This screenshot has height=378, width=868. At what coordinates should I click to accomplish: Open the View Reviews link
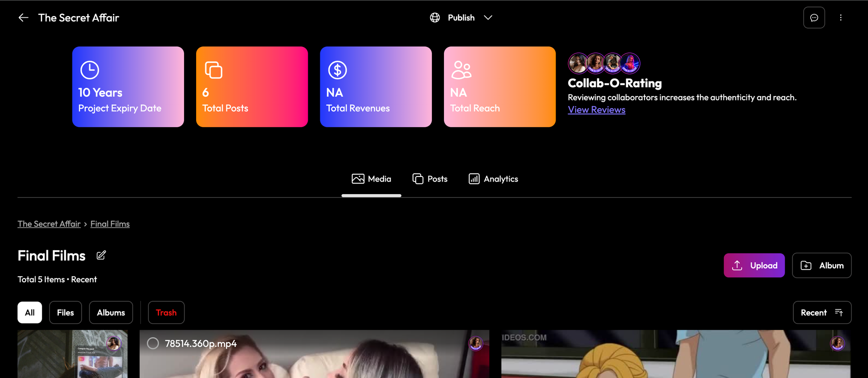coord(596,110)
